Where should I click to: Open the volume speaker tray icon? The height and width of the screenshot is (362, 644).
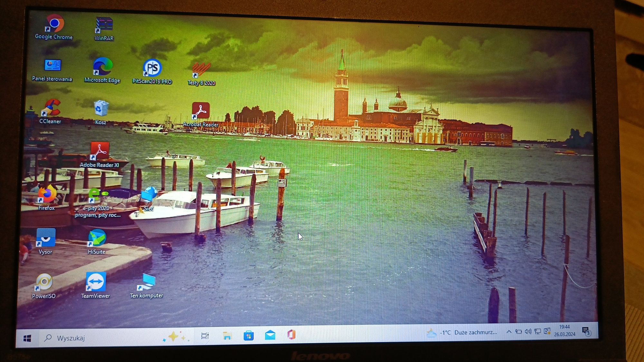[528, 331]
